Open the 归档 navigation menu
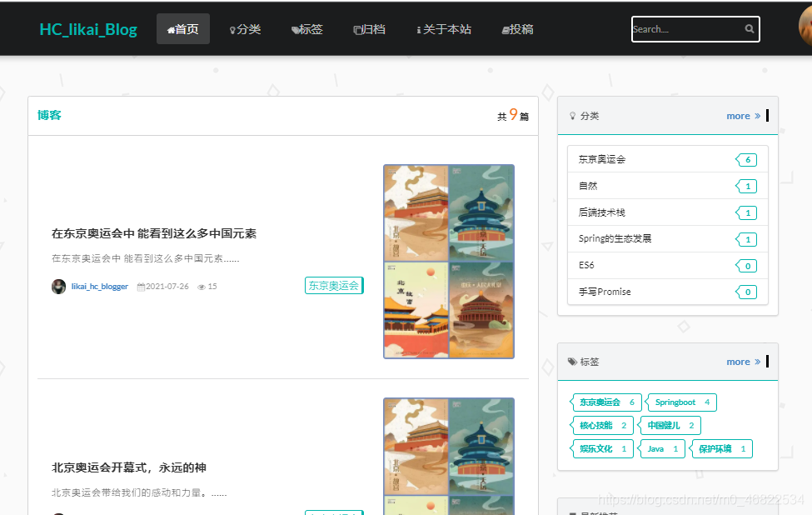 coord(369,27)
